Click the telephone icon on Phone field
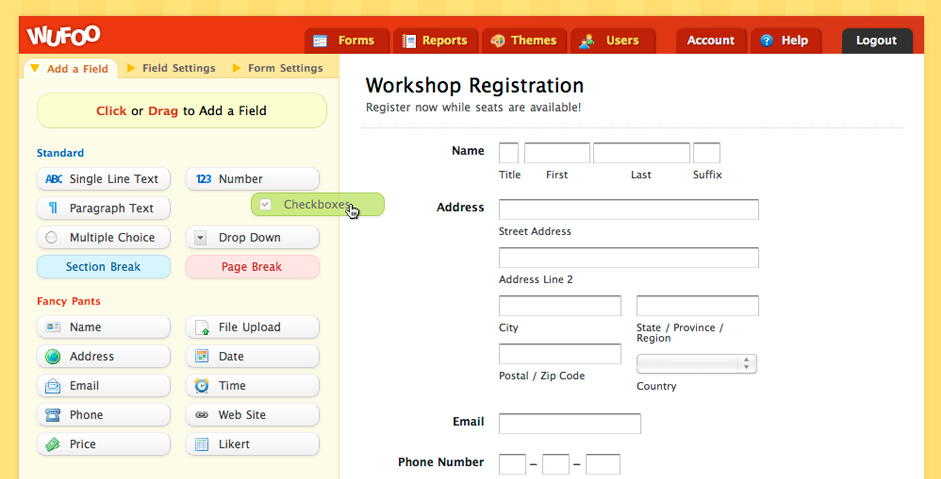The image size is (941, 479). pos(53,415)
